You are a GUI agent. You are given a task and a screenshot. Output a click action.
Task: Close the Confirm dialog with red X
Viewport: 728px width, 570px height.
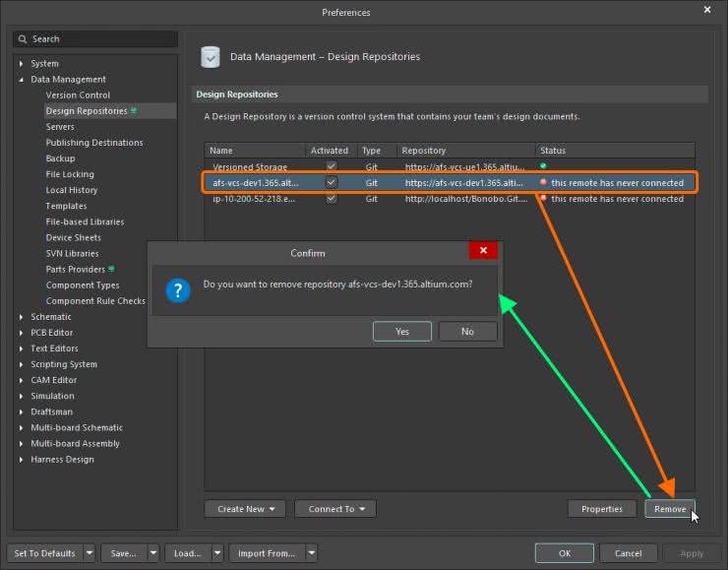click(x=483, y=252)
